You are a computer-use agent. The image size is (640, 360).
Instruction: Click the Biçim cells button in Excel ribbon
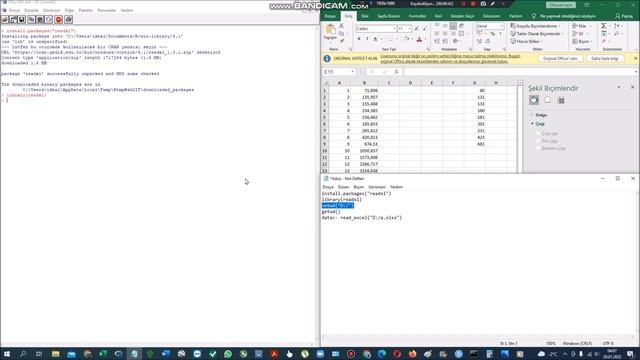(581, 41)
